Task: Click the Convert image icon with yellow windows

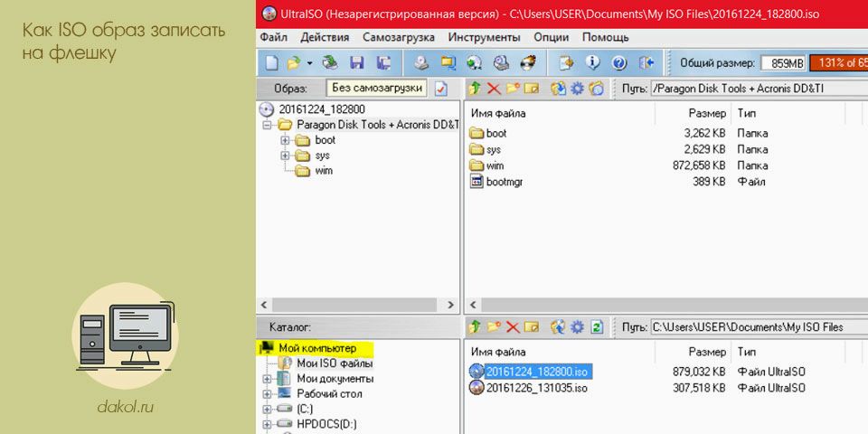Action: point(448,62)
